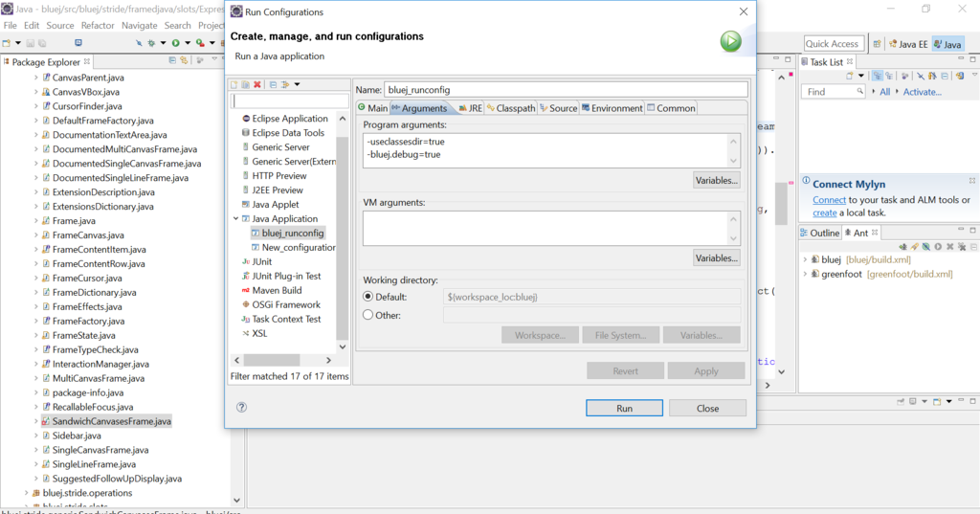Click the search magnifier in Task List Find box
The image size is (980, 514).
[x=860, y=91]
